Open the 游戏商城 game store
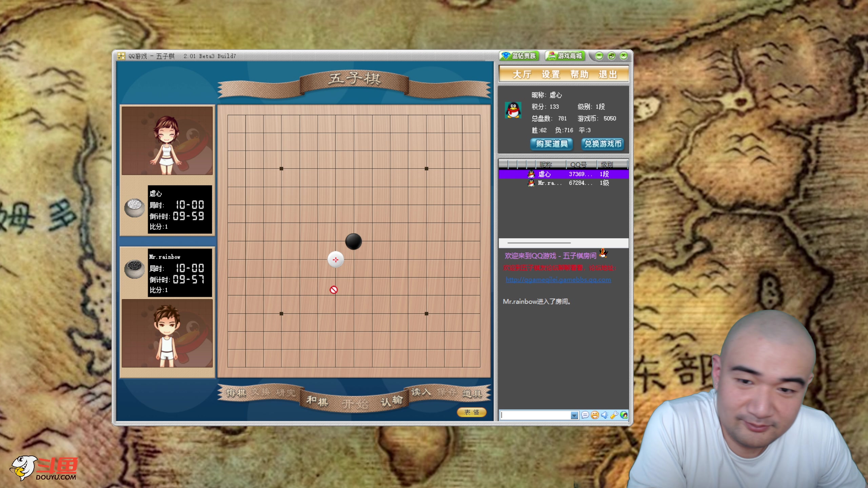Viewport: 868px width, 488px height. 565,56
